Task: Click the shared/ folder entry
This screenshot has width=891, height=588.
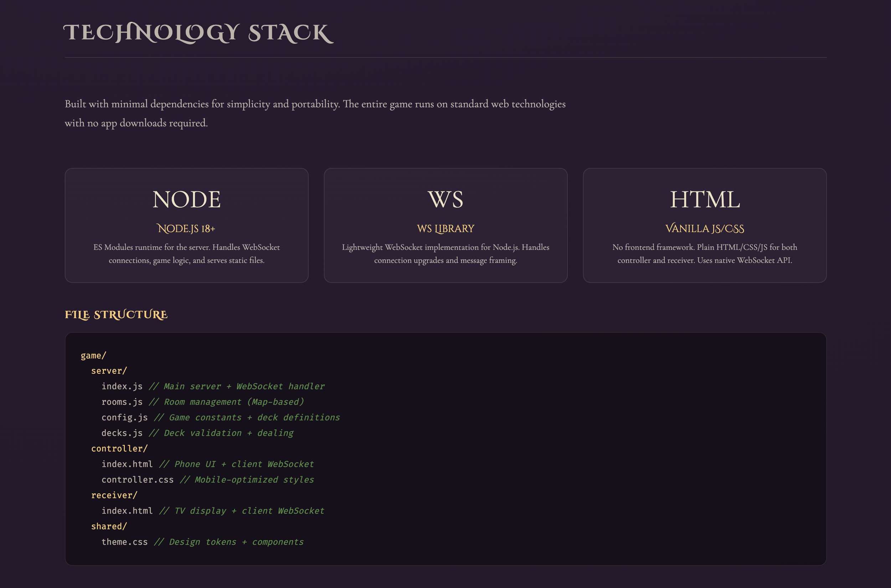Action: coord(109,526)
